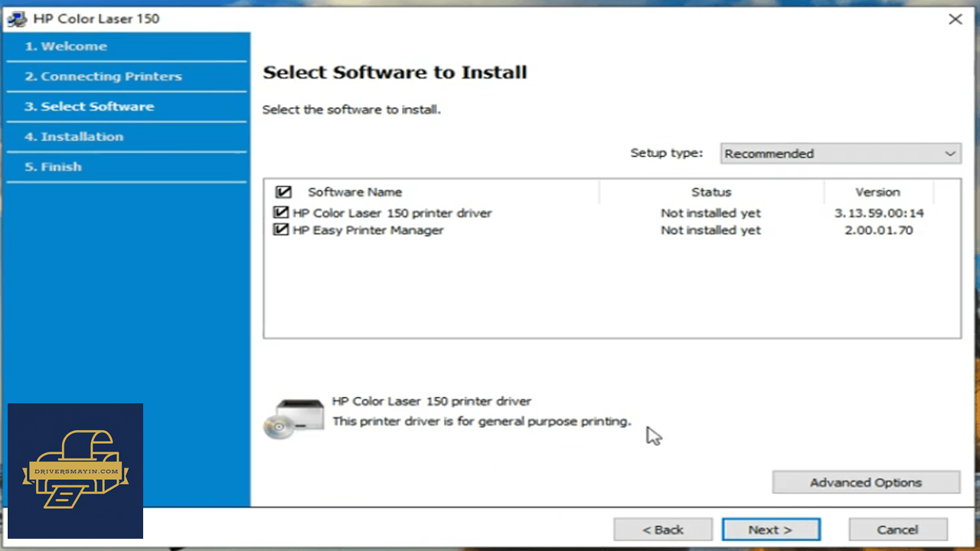The height and width of the screenshot is (551, 980).
Task: Click the Advanced Options button
Action: tap(866, 482)
